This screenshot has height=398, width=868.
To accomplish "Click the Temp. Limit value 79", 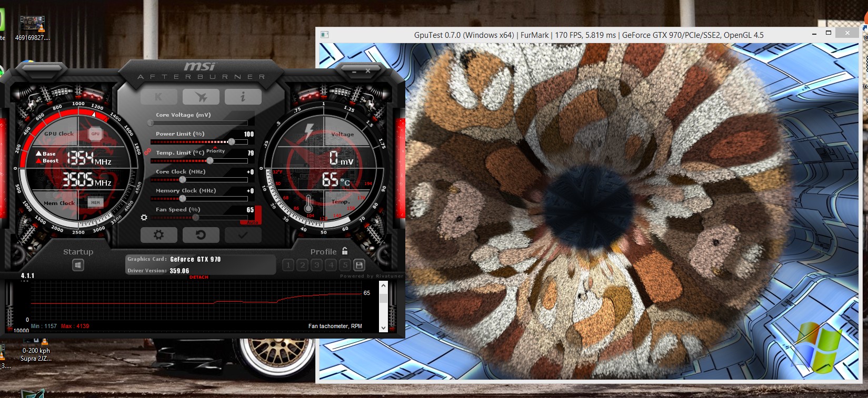I will pos(251,153).
